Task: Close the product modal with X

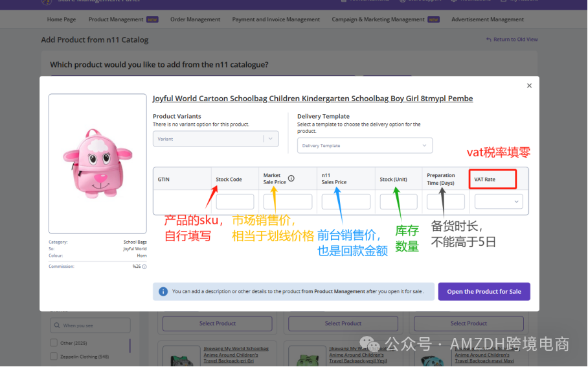Action: 529,86
